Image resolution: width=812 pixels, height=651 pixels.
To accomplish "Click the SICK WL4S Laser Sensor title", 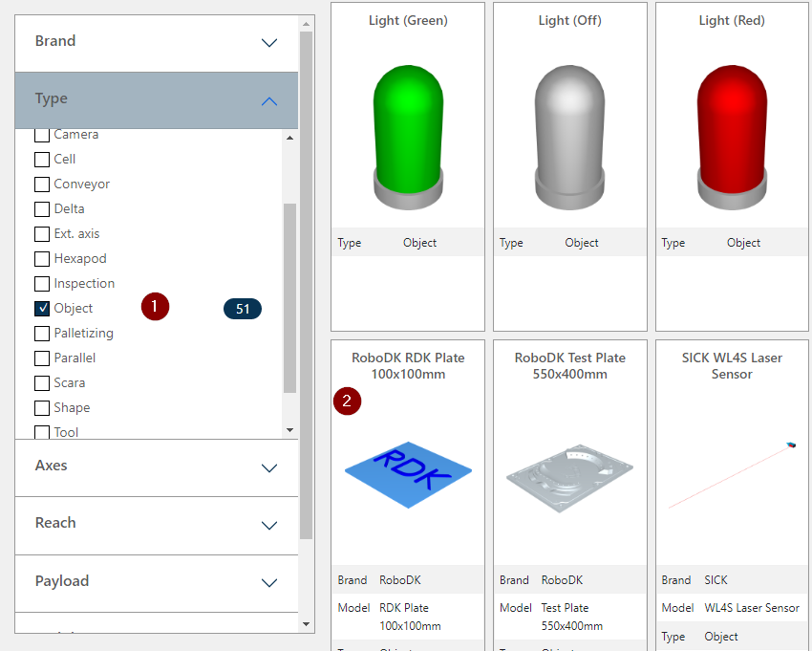I will click(732, 366).
